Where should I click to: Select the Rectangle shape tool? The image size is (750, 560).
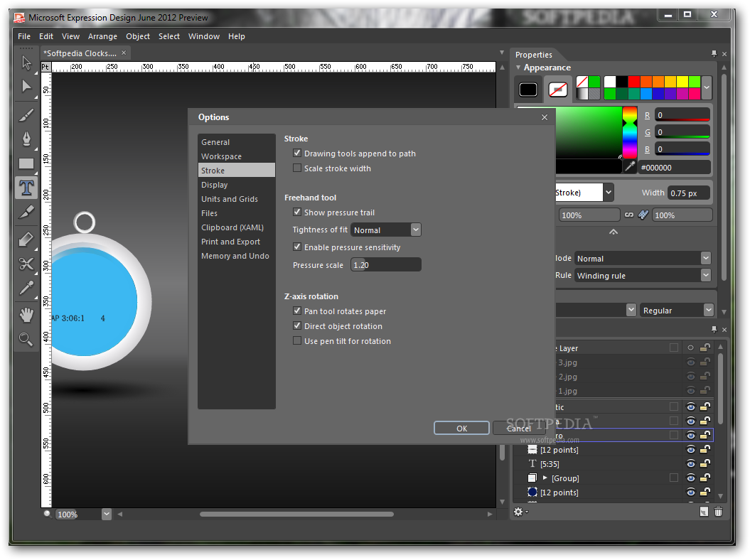click(26, 163)
